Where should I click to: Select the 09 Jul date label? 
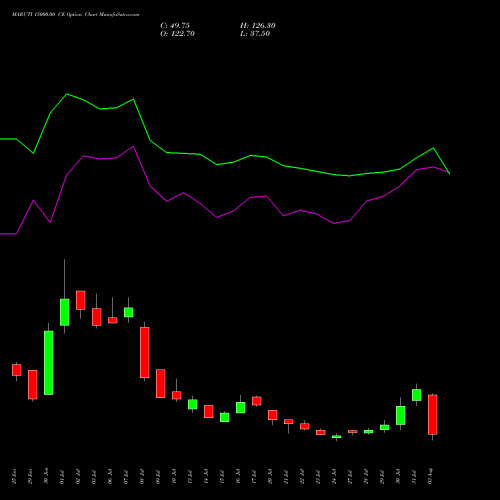158,476
